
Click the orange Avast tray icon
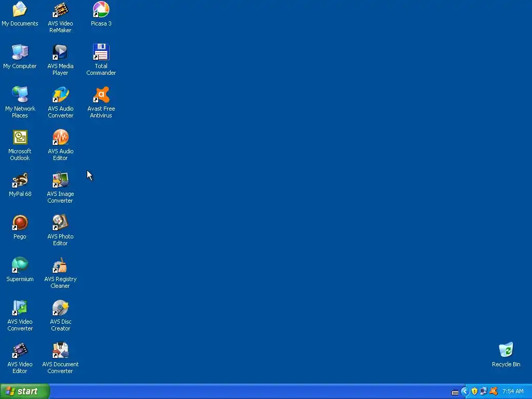(x=494, y=391)
